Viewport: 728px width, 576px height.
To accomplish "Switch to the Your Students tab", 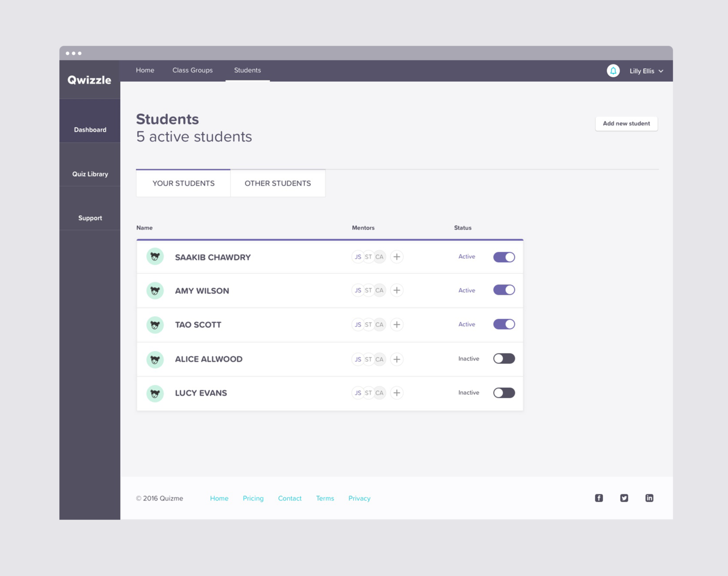I will pyautogui.click(x=183, y=183).
